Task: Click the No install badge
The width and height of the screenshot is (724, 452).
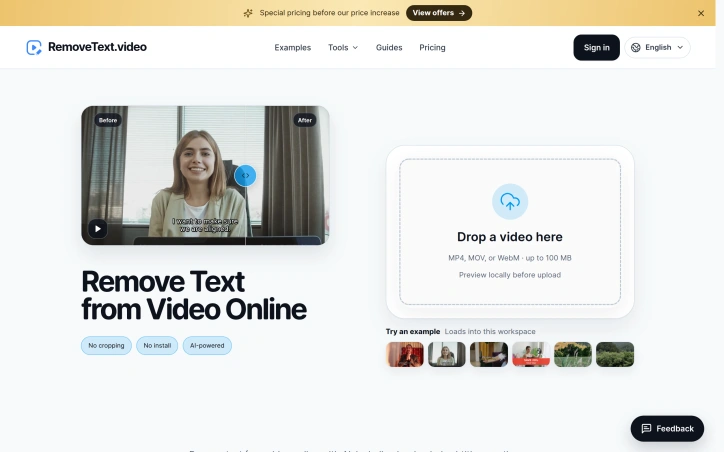Action: 157,345
